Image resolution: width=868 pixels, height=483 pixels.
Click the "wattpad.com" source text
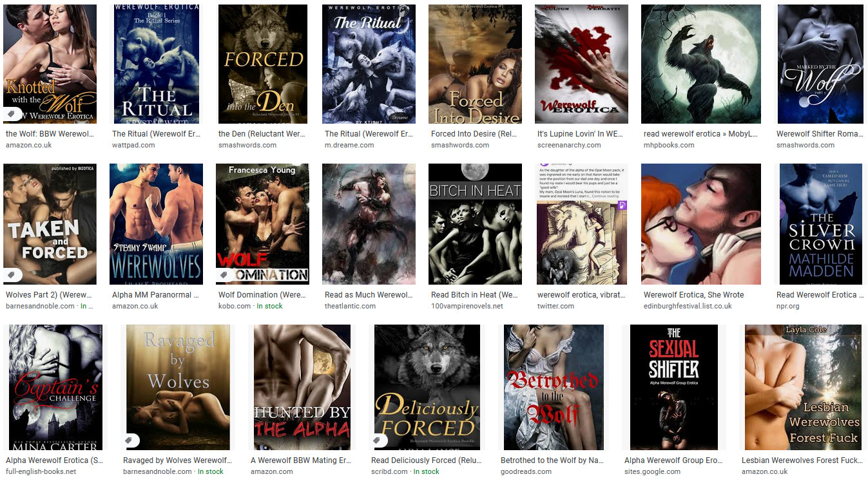point(133,146)
